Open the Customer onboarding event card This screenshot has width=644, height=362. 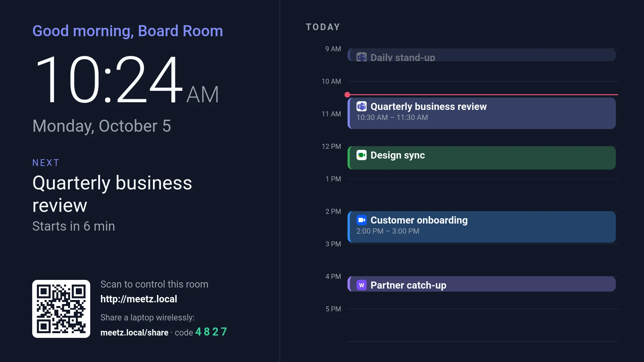[482, 227]
